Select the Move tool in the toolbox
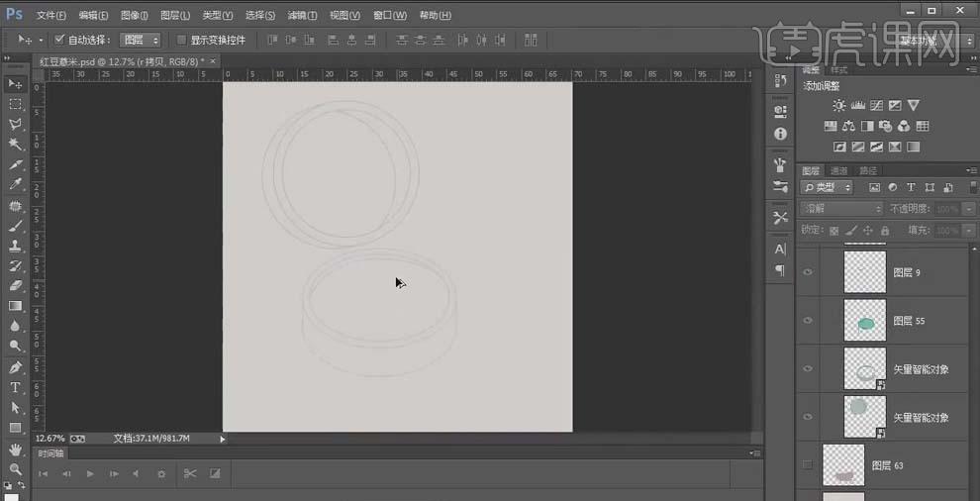This screenshot has width=980, height=501. pyautogui.click(x=16, y=83)
